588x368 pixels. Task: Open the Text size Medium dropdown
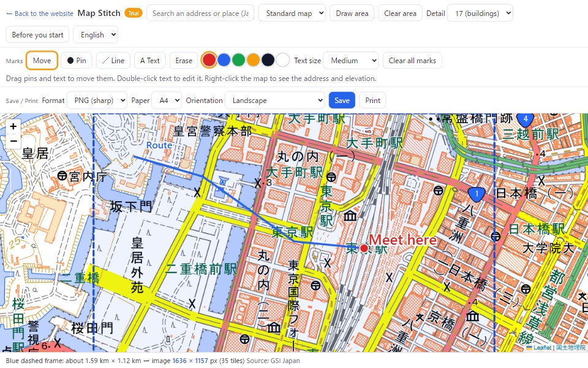click(350, 61)
